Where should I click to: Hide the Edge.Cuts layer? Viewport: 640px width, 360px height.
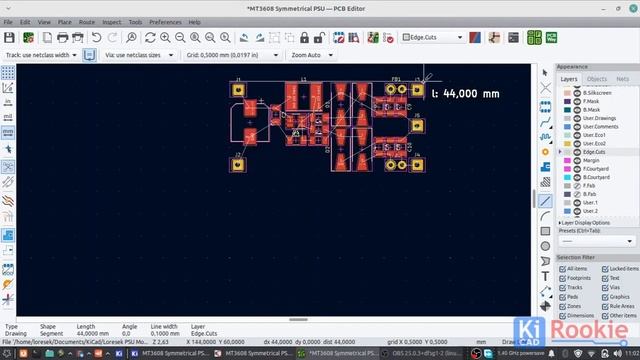[577, 152]
